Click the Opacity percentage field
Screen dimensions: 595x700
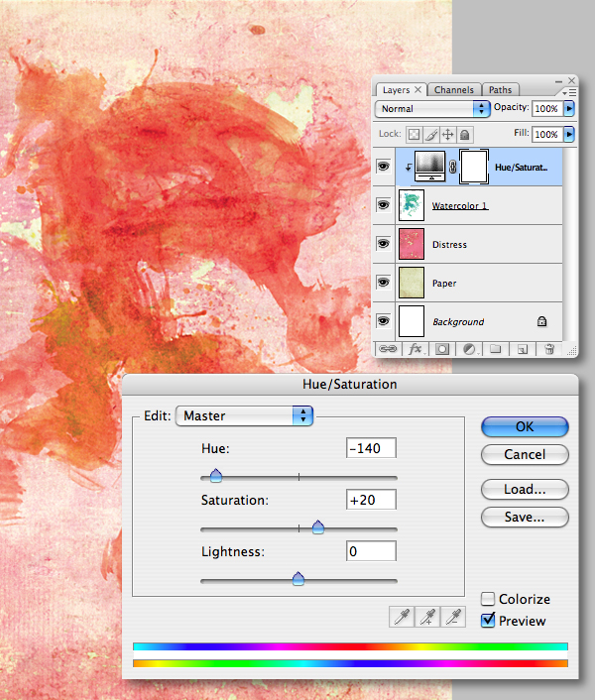pos(547,108)
